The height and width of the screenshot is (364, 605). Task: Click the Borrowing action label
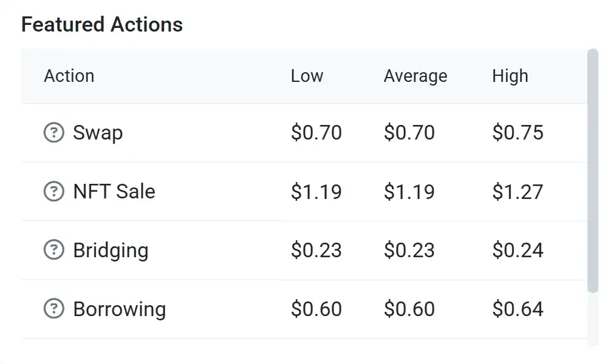pos(119,309)
